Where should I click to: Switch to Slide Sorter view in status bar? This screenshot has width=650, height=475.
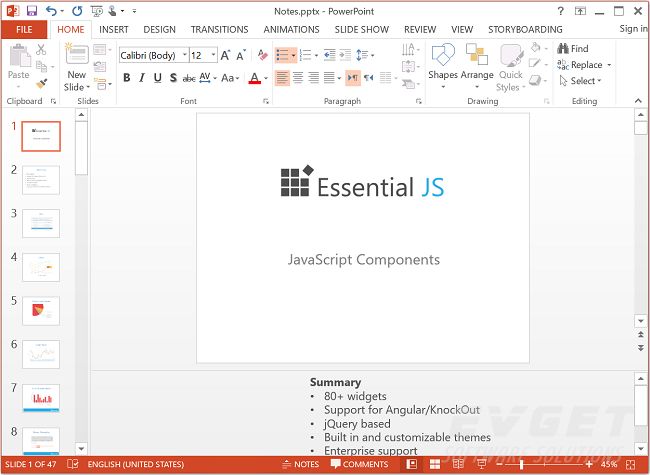pyautogui.click(x=435, y=464)
